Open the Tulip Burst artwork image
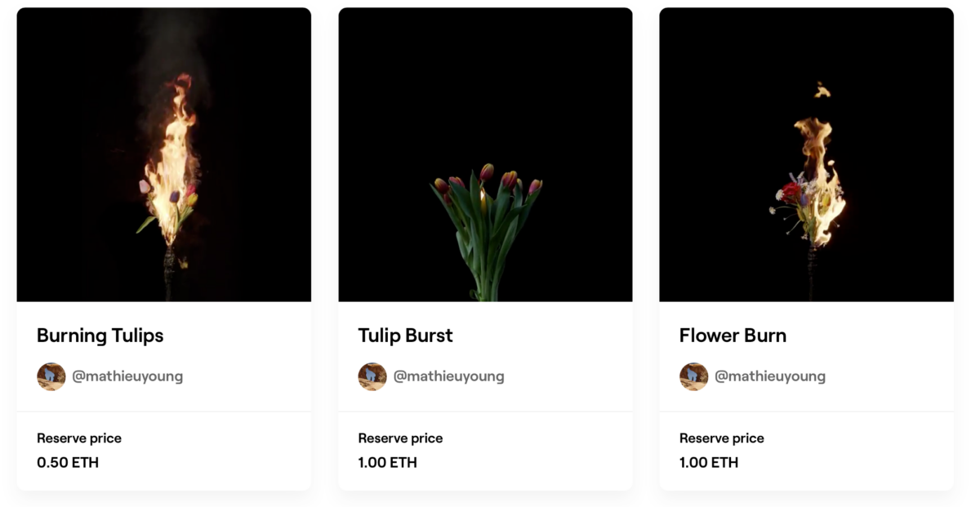 point(485,155)
